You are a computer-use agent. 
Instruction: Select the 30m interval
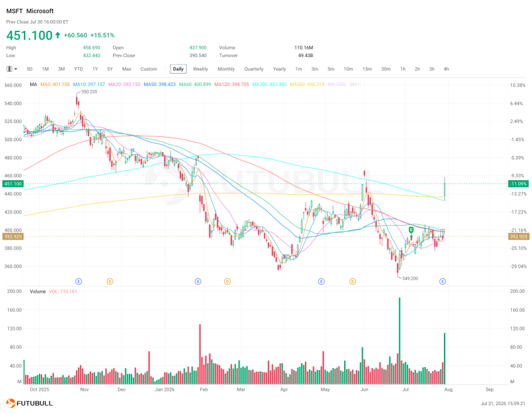(x=385, y=69)
